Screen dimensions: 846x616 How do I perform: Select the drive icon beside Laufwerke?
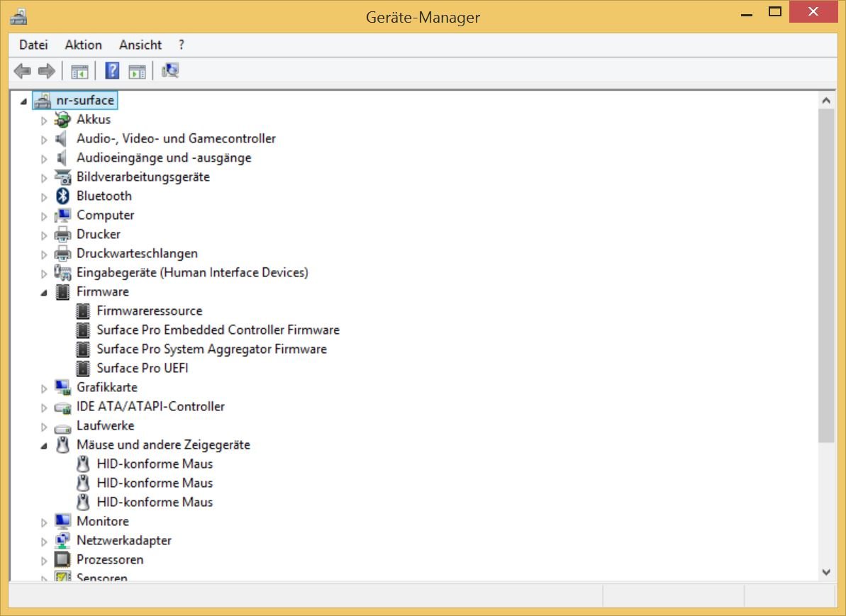click(x=62, y=427)
